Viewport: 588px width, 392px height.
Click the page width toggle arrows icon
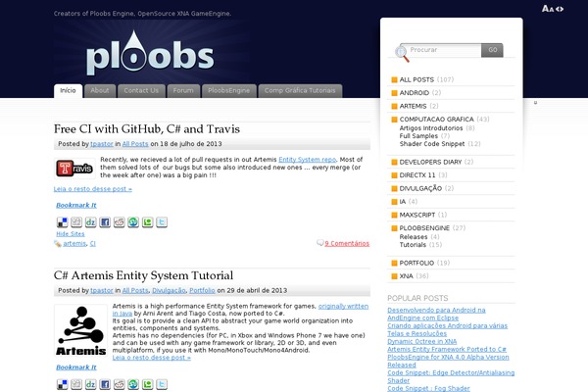(560, 9)
